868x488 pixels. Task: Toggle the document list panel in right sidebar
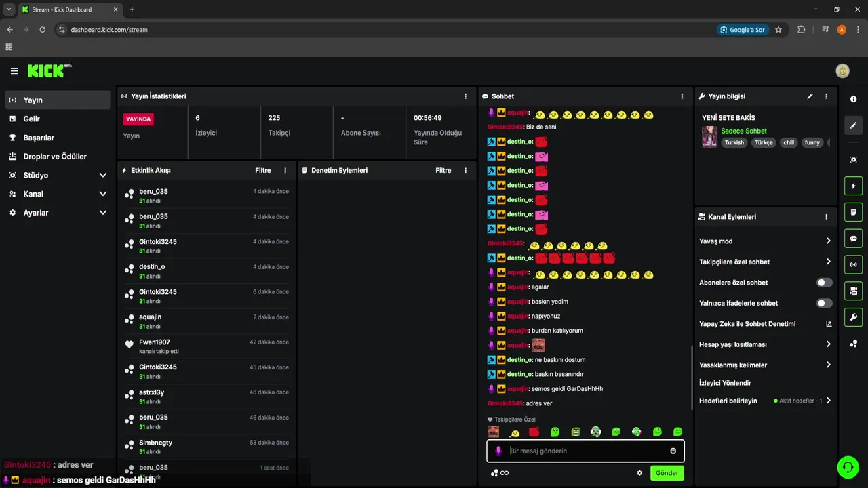click(x=853, y=212)
